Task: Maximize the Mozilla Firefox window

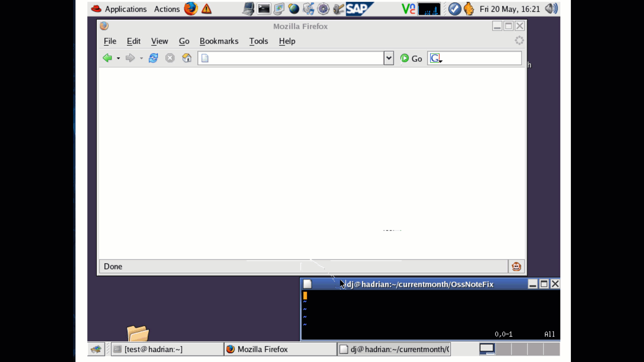Action: tap(508, 26)
